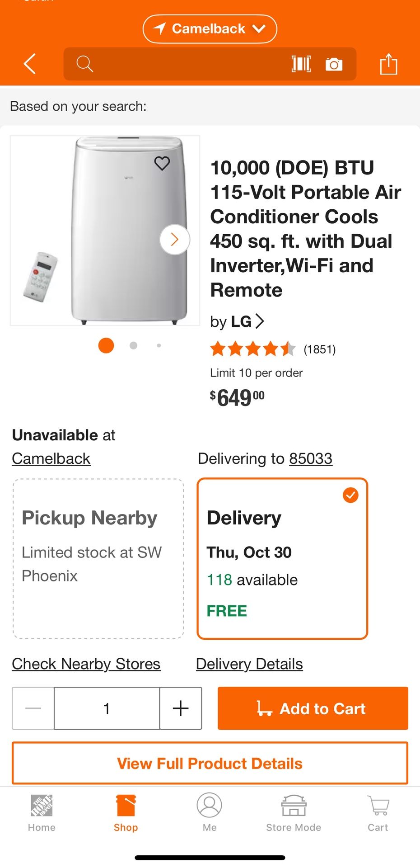Open Check Nearby Stores link
Viewport: 420px width, 868px height.
(86, 664)
